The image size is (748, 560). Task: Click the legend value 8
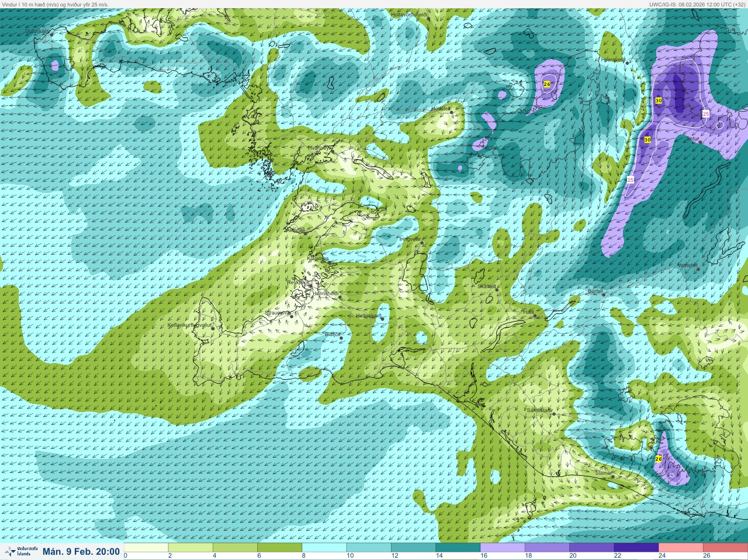pos(303,556)
